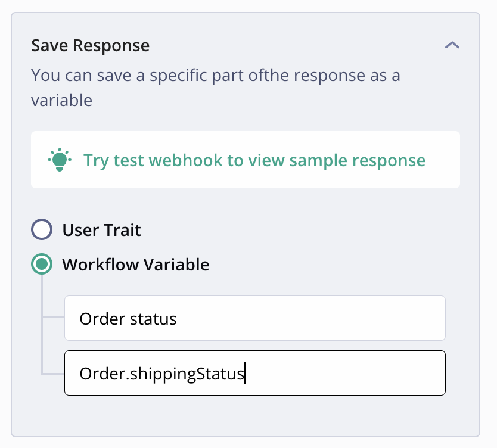Viewport: 497px width, 448px height.
Task: Click the Order status input field
Action: coord(255,318)
